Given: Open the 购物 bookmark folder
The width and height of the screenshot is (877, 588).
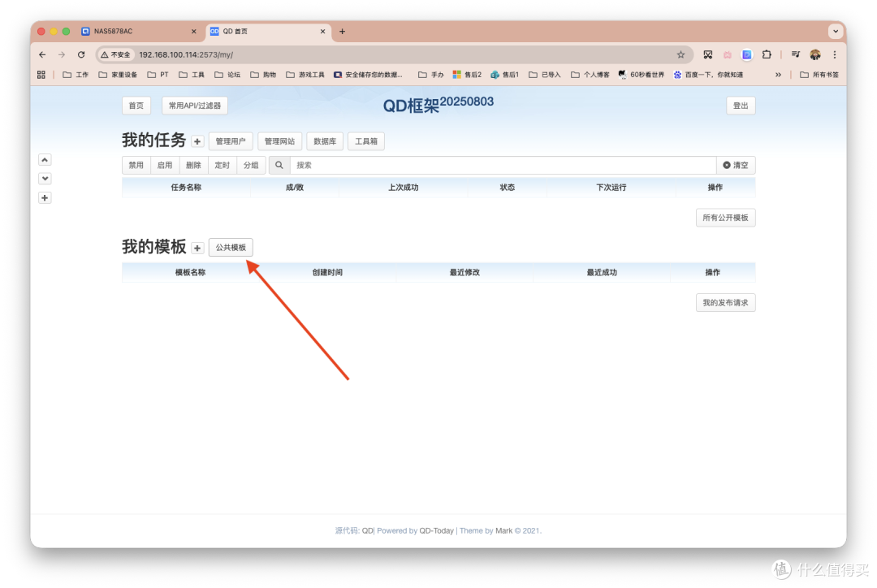Looking at the screenshot, I should point(263,75).
